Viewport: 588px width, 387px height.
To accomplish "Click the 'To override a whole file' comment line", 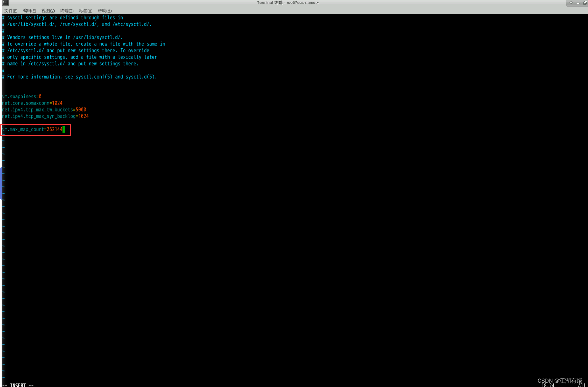I will tap(84, 44).
